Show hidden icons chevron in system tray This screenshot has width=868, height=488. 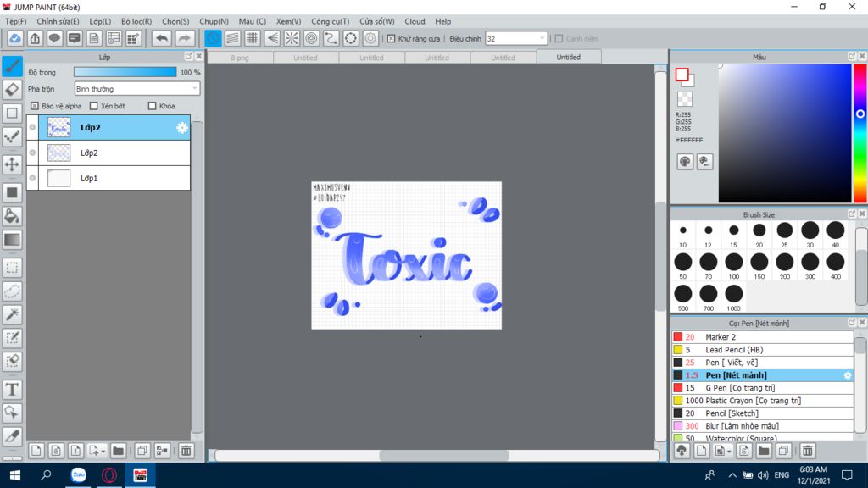click(732, 475)
